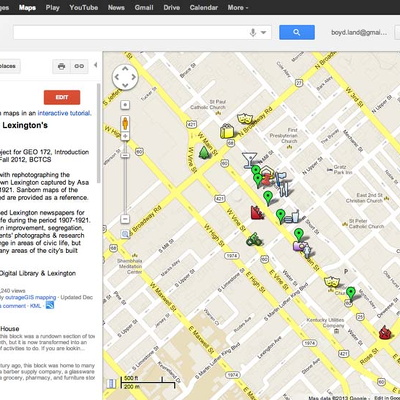Click the yellow shopping bag marker

coord(227,131)
